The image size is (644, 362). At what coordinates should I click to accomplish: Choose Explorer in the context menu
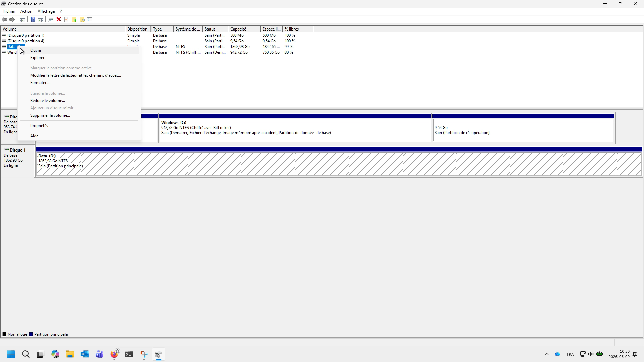coord(79,58)
